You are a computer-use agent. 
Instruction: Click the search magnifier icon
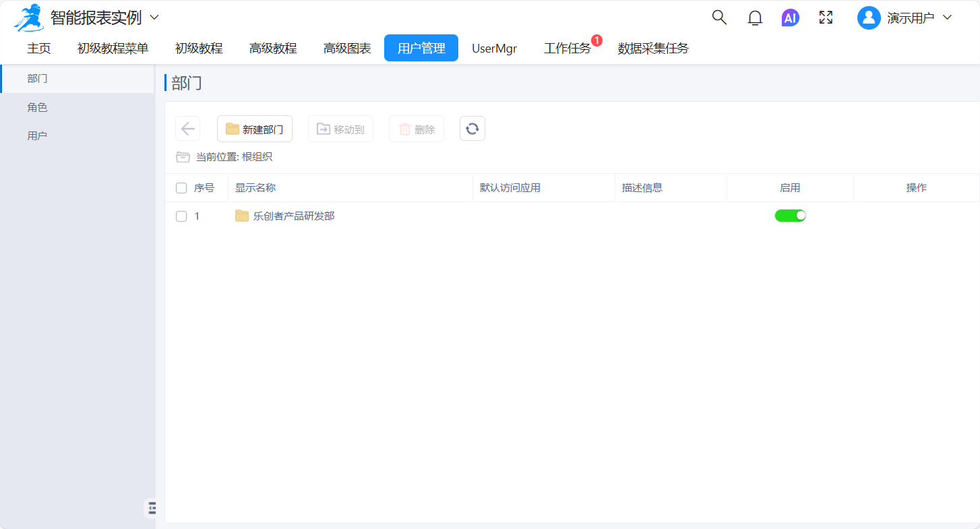coord(719,18)
